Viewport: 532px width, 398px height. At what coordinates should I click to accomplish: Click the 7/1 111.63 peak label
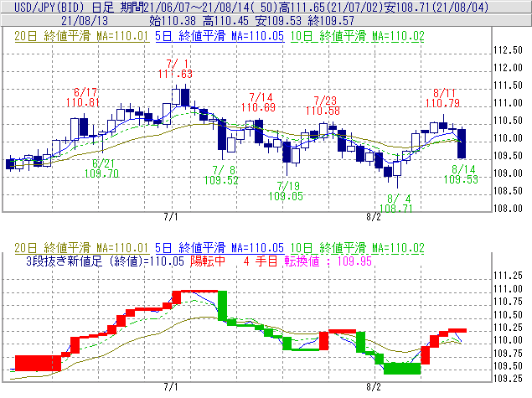(x=175, y=69)
